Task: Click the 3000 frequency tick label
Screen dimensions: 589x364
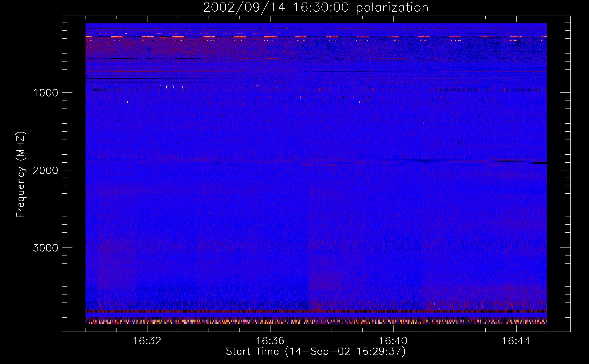Action: pyautogui.click(x=46, y=248)
